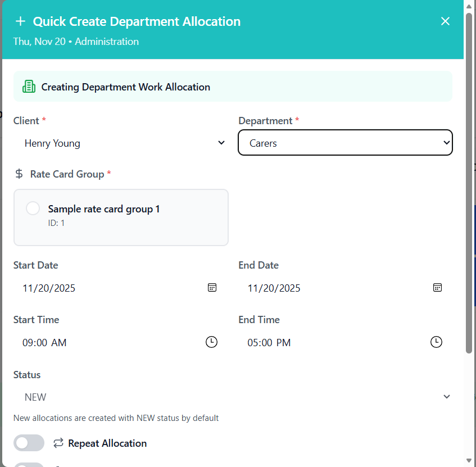
Task: Click the plus icon in the dialog header
Action: point(21,21)
